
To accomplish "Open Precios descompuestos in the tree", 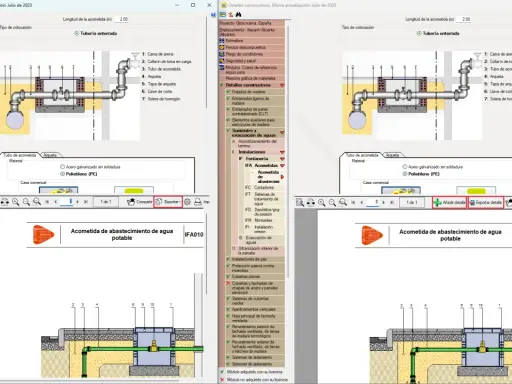I will [x=252, y=47].
